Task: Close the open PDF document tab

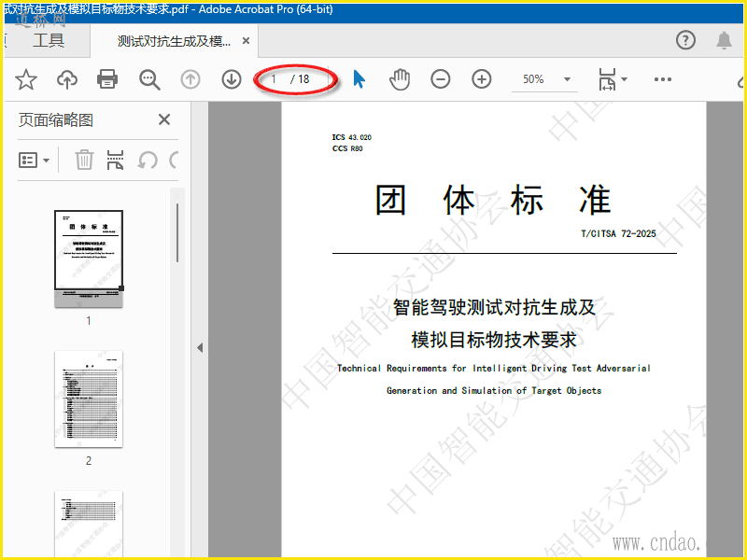Action: 246,41
